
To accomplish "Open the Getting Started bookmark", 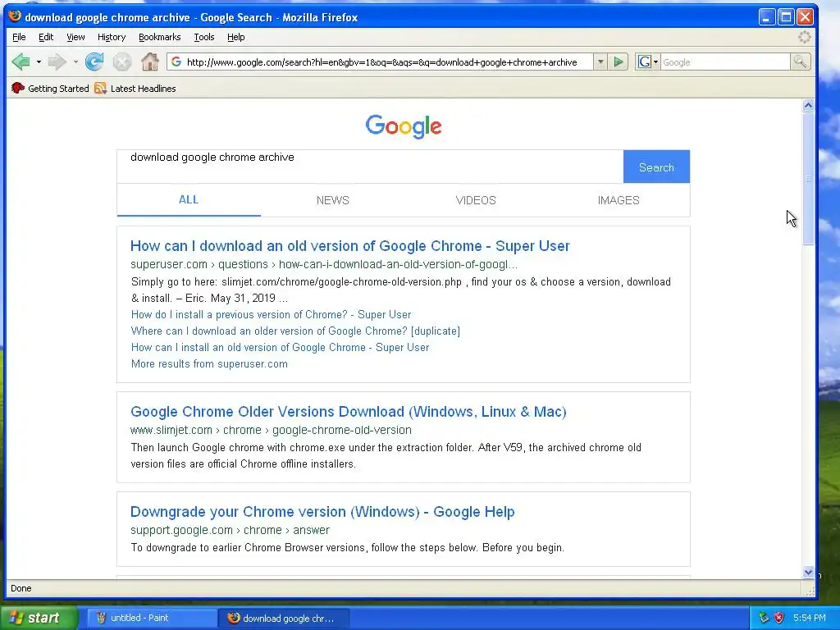I will pyautogui.click(x=50, y=89).
